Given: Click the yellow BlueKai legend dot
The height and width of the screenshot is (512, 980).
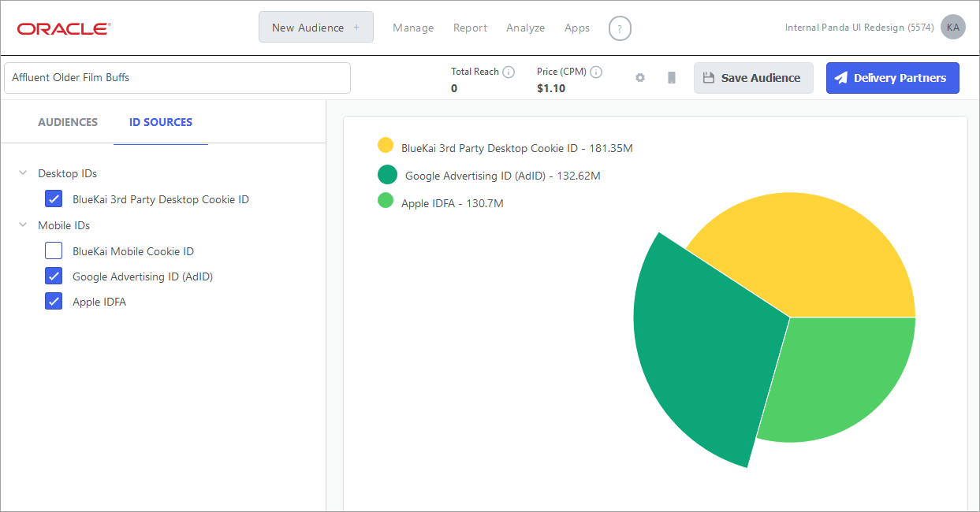Looking at the screenshot, I should (386, 145).
